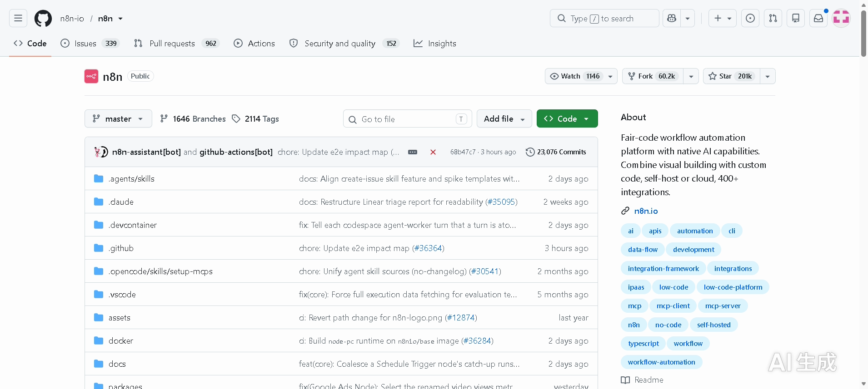Screen dimensions: 868x389
Task: Click the link icon beside n8n.io
Action: [x=625, y=211]
